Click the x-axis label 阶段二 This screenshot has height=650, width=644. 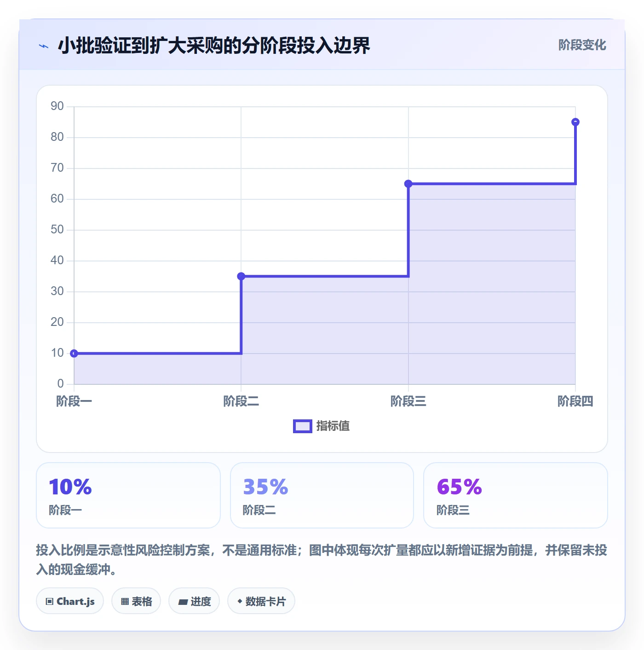(x=241, y=401)
